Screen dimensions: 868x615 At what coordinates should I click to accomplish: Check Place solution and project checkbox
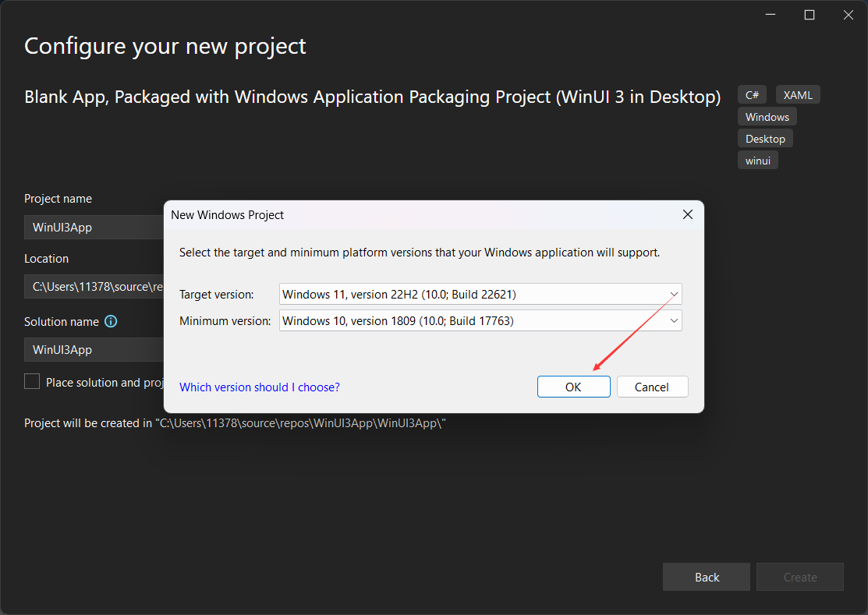tap(31, 381)
